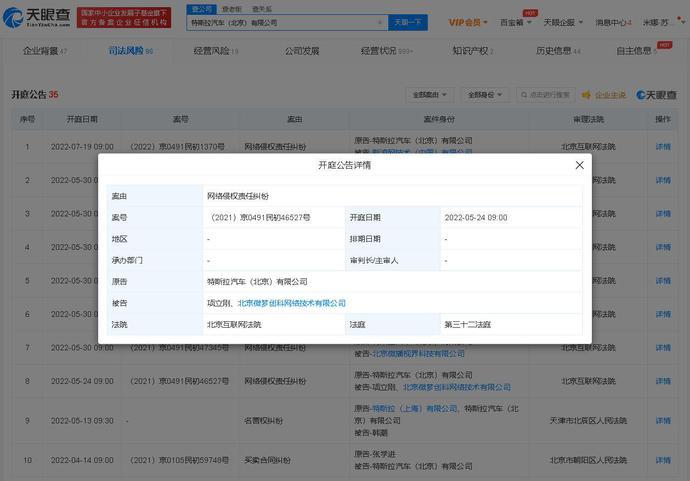Select 北京互联网法院 value in dialog
Image resolution: width=690 pixels, height=481 pixels.
pos(234,325)
